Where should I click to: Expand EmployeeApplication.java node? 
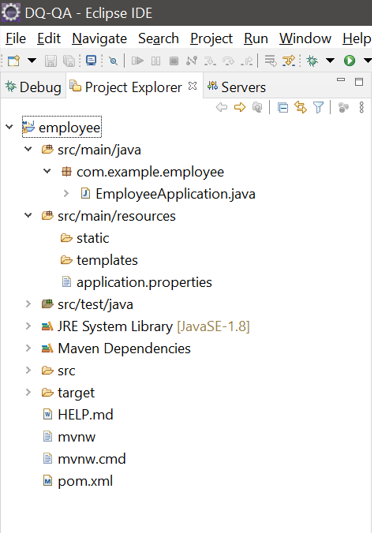click(x=66, y=193)
